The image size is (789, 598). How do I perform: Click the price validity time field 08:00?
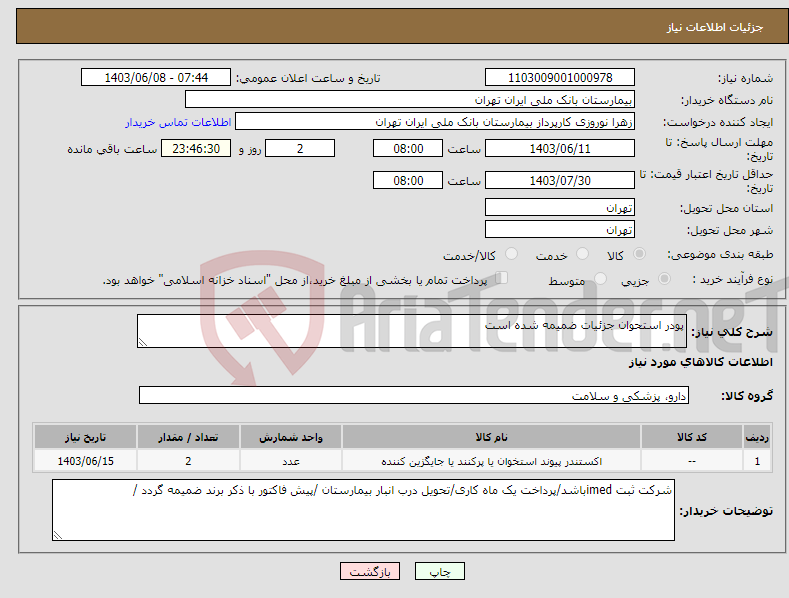pos(408,180)
